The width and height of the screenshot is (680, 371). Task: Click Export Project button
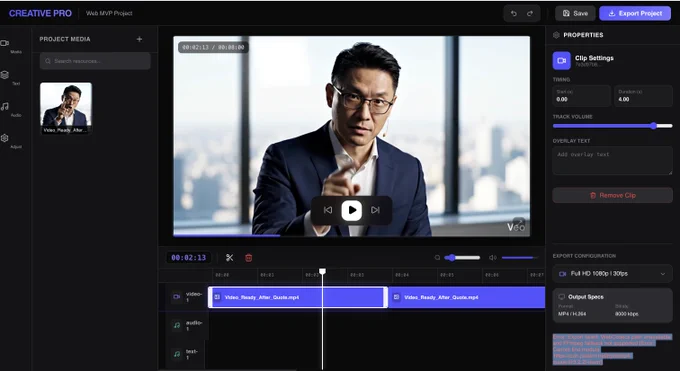pyautogui.click(x=635, y=13)
